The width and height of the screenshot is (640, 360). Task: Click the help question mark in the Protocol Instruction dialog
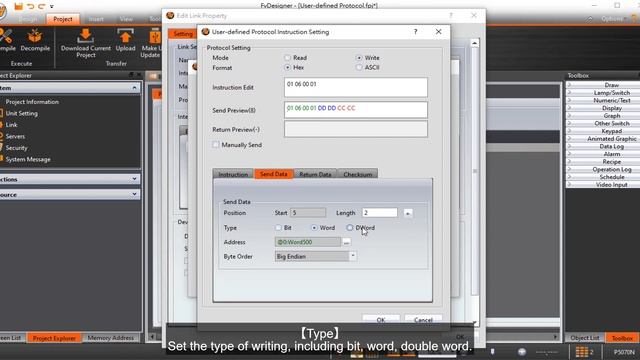click(x=416, y=31)
